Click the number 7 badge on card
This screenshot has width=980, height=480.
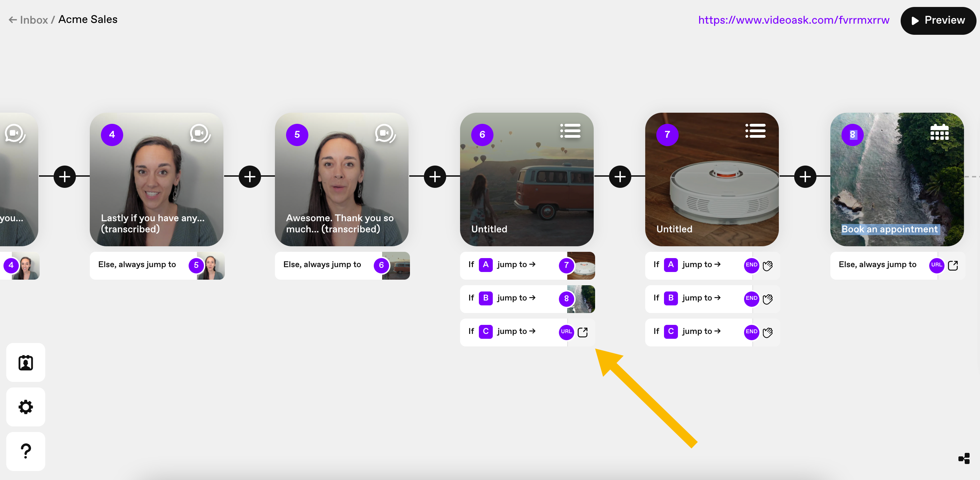coord(667,135)
